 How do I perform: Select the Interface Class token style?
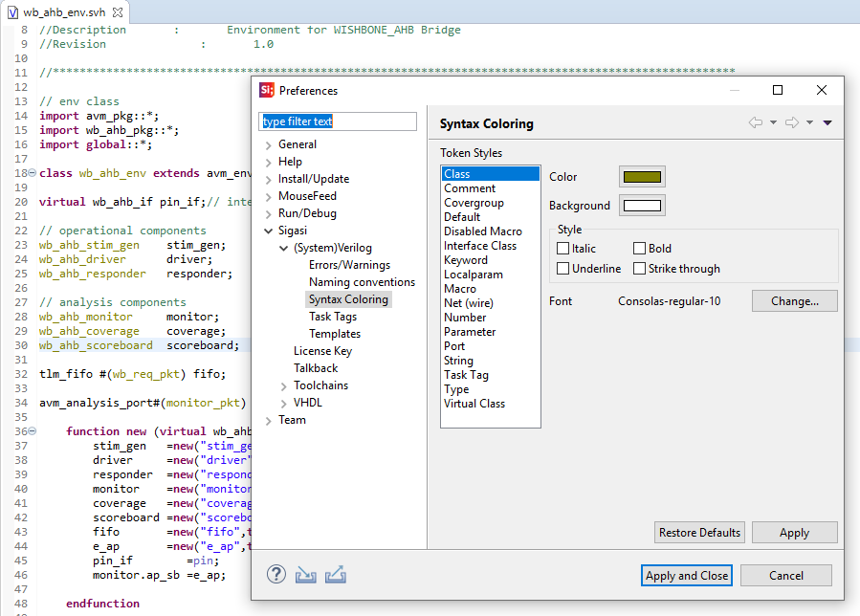click(491, 246)
